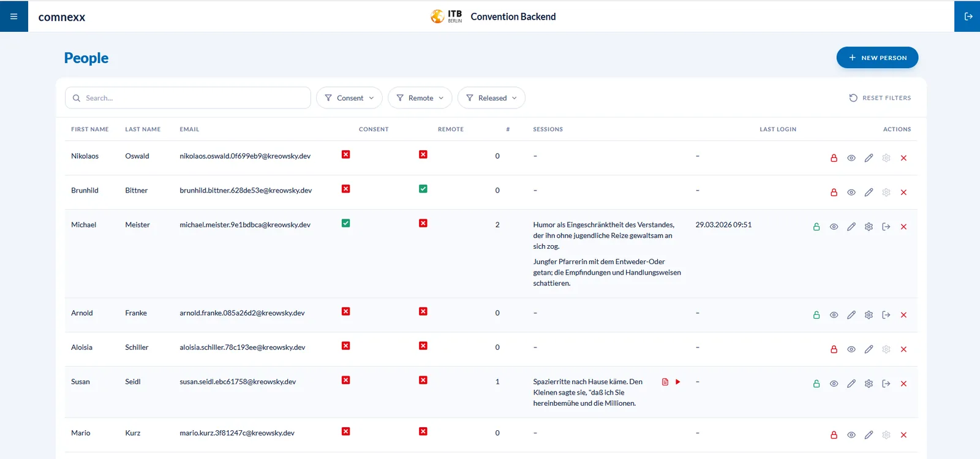Viewport: 980px width, 459px height.
Task: Toggle the consent checkbox for Nikolaos Oswald
Action: [x=346, y=154]
